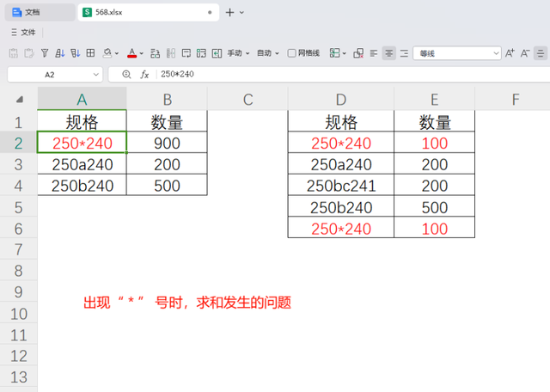The image size is (550, 392).
Task: Click cell B2 with value 900
Action: (167, 143)
